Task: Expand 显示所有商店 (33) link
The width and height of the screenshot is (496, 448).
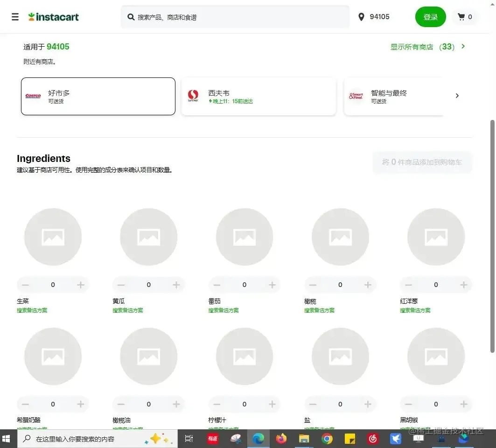Action: click(427, 47)
